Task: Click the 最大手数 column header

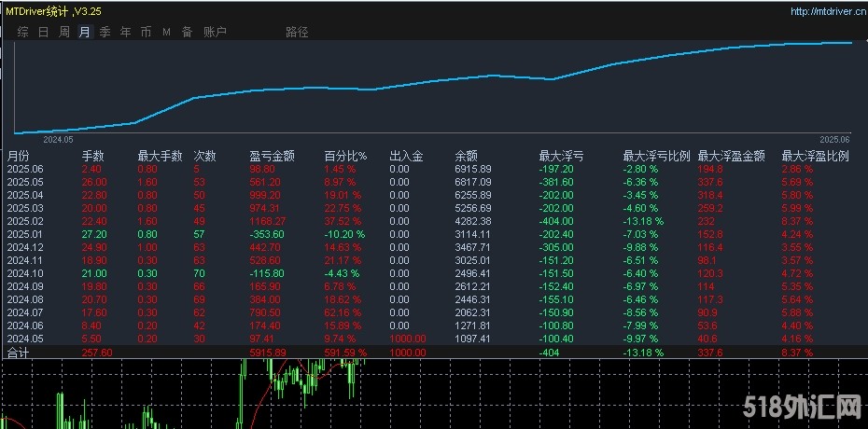Action: coord(160,157)
